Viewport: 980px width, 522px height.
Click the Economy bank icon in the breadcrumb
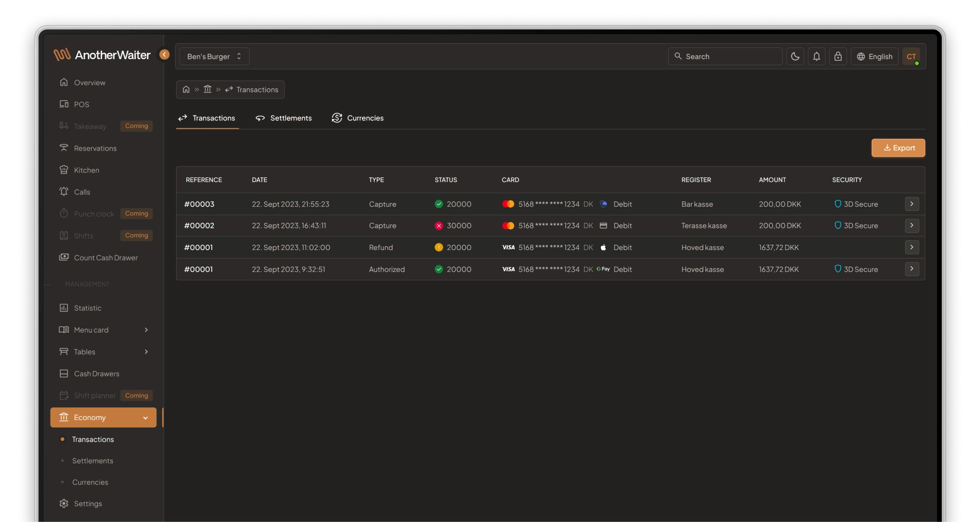point(207,89)
